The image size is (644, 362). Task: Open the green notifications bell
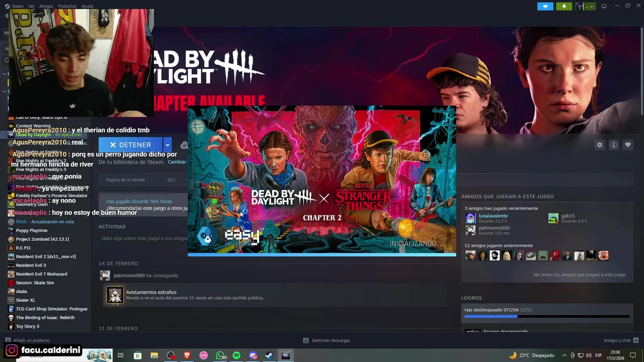[563, 6]
